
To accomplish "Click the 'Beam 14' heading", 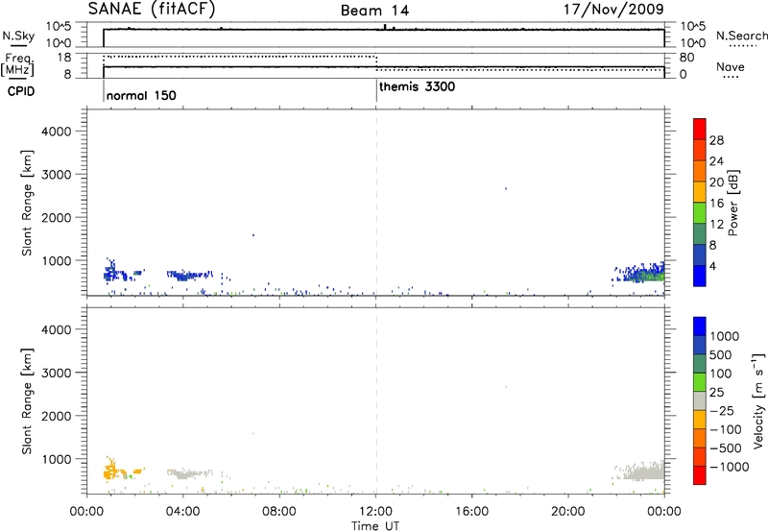I will (x=374, y=11).
